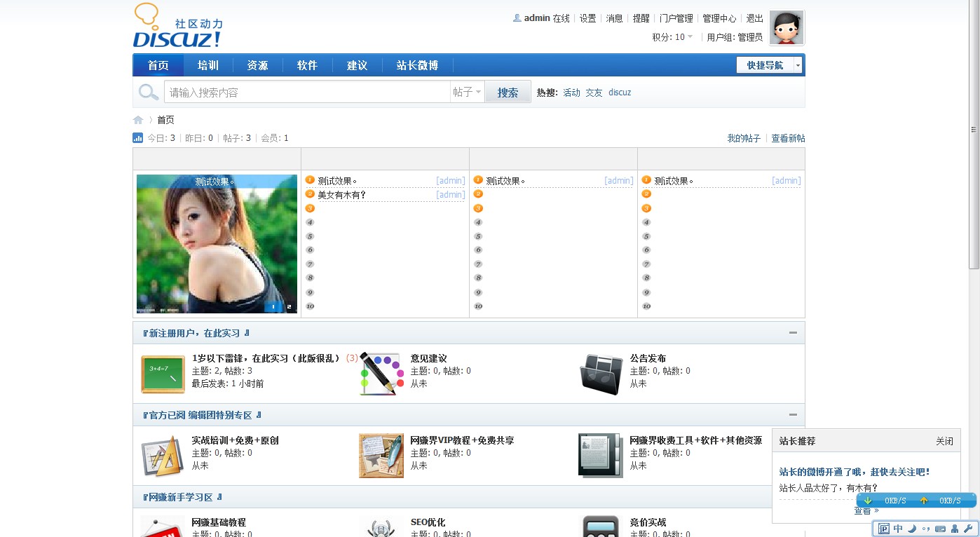This screenshot has width=980, height=537.
Task: Open 门户管理 link
Action: coord(676,18)
